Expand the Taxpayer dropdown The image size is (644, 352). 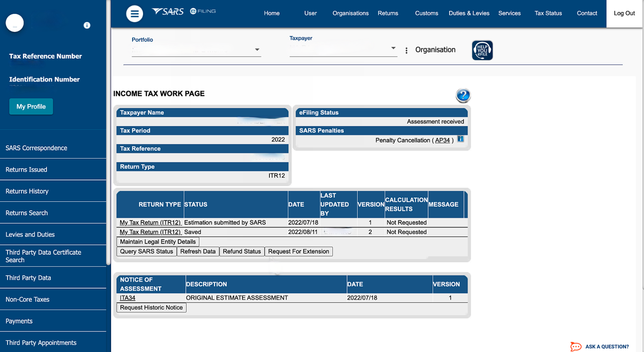point(343,49)
